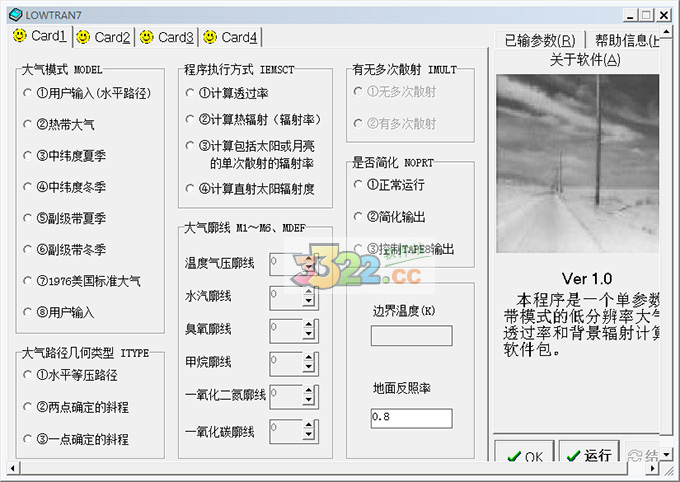680x482 pixels.
Task: Open the 已输参数(R) tab
Action: coord(540,40)
